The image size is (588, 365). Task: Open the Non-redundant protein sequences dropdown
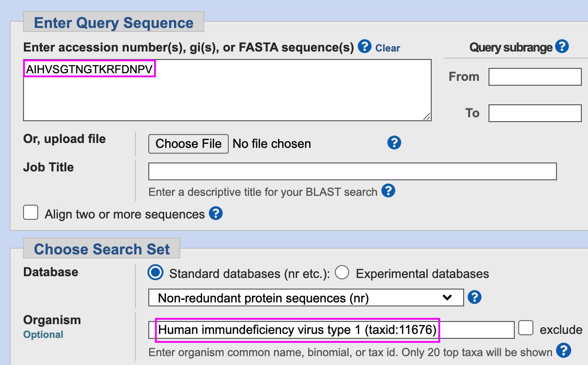(x=306, y=298)
